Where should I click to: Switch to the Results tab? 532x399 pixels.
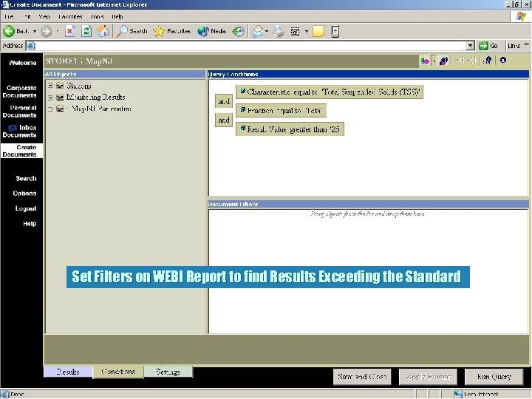pos(68,372)
